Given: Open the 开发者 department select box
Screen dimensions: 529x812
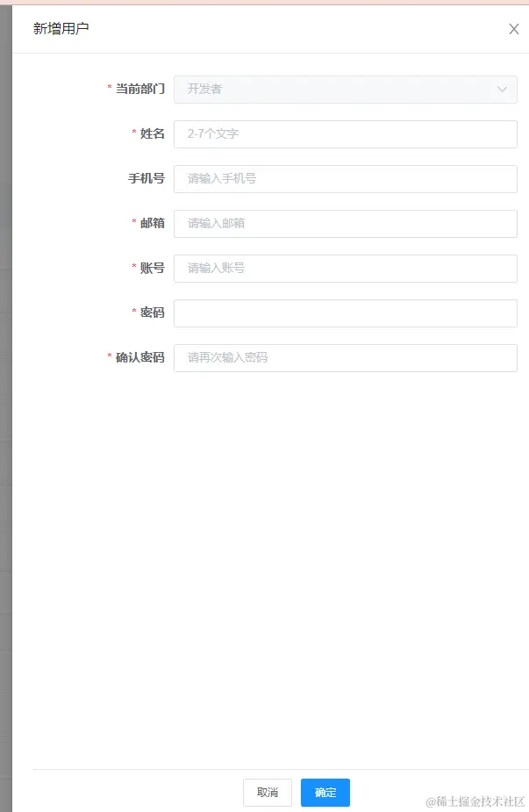Looking at the screenshot, I should pos(346,89).
